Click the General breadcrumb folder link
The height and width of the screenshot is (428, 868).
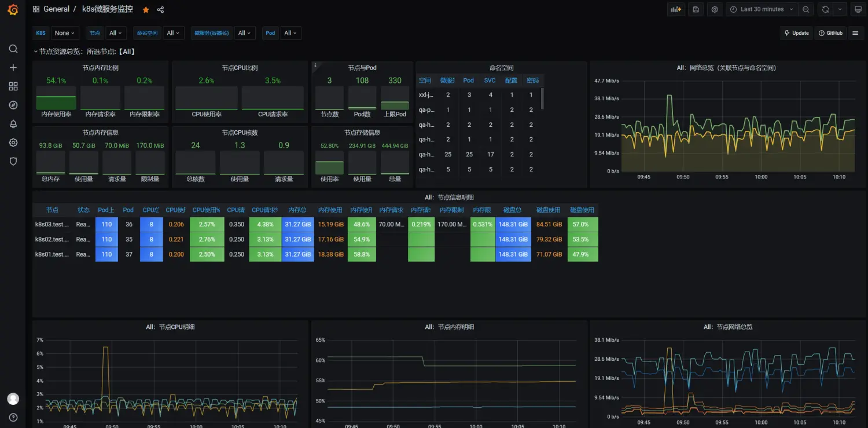tap(56, 9)
